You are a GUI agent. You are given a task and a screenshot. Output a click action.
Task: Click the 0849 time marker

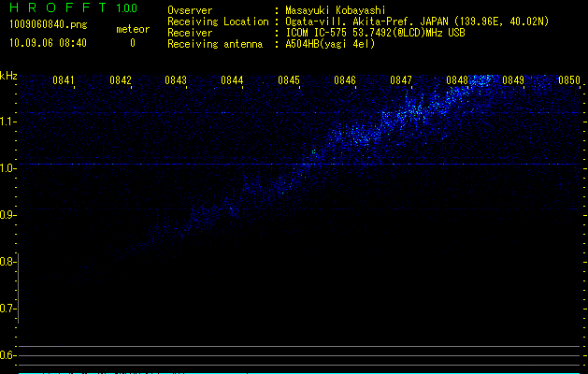(513, 80)
